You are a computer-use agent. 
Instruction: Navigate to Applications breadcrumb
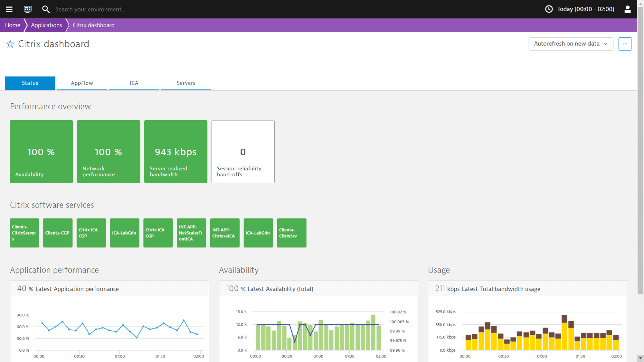click(x=46, y=25)
